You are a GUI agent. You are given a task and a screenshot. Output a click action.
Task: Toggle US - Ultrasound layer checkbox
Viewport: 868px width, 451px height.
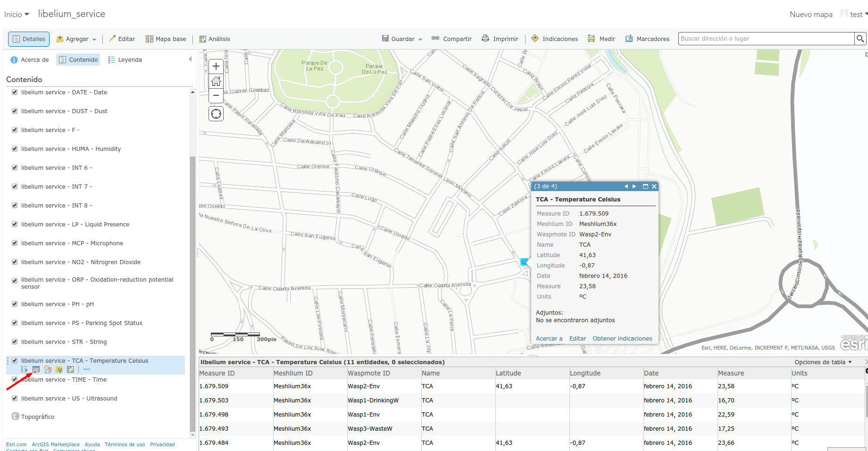click(x=15, y=398)
